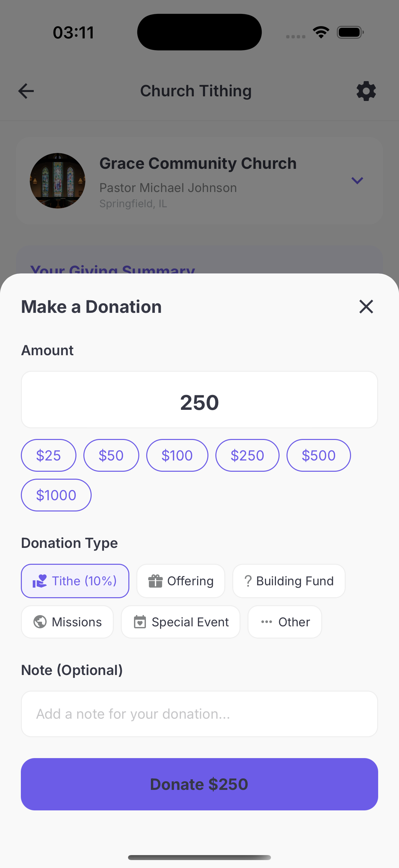Select the $50 preset amount

(x=111, y=455)
